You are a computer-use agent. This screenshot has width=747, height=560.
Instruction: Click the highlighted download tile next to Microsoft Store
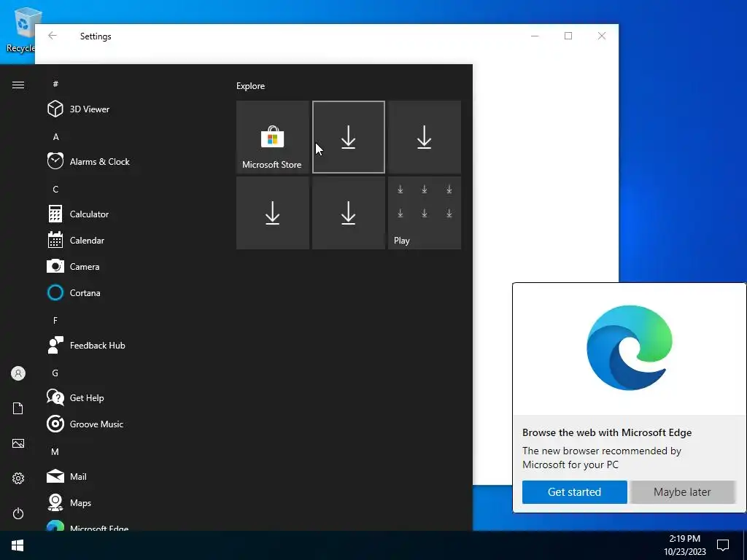tap(348, 137)
